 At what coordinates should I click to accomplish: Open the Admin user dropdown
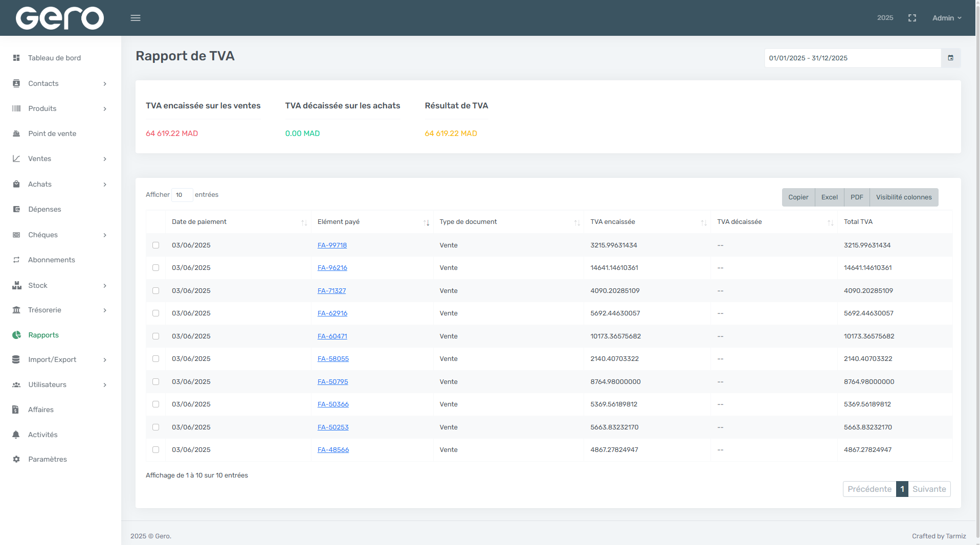click(x=947, y=18)
